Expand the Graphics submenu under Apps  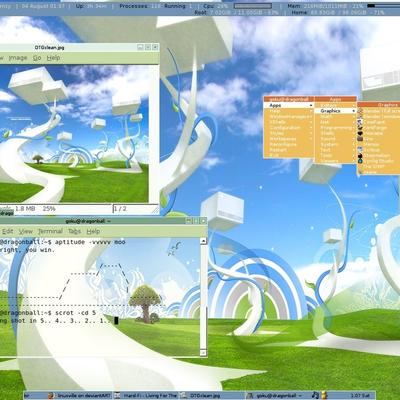pyautogui.click(x=335, y=111)
